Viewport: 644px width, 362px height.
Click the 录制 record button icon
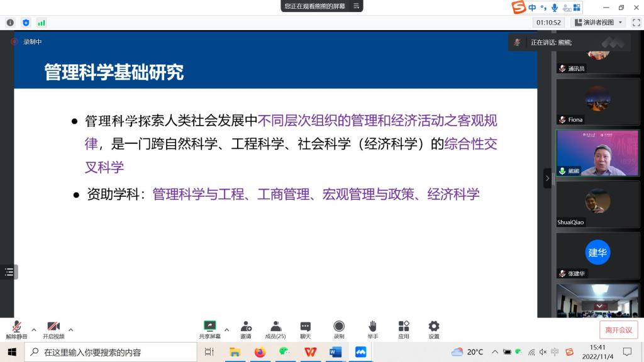point(339,326)
